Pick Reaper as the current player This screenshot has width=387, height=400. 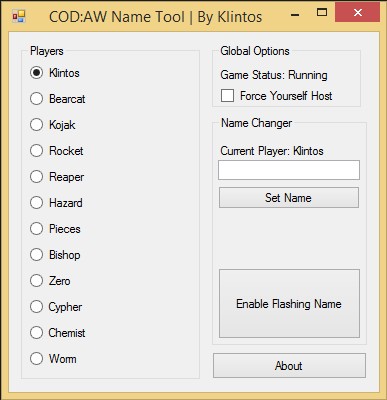57,177
